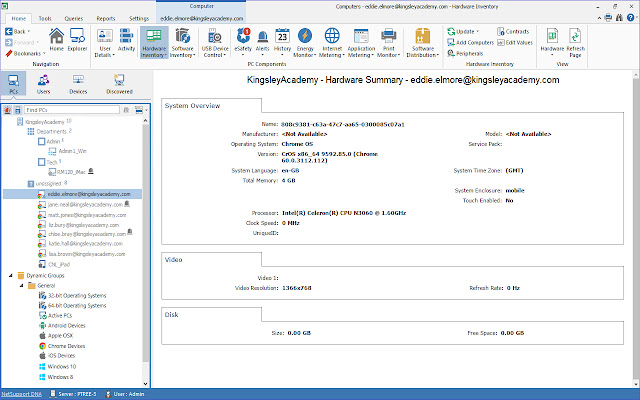640x400 pixels.
Task: Switch to the Discovered view
Action: tap(119, 84)
